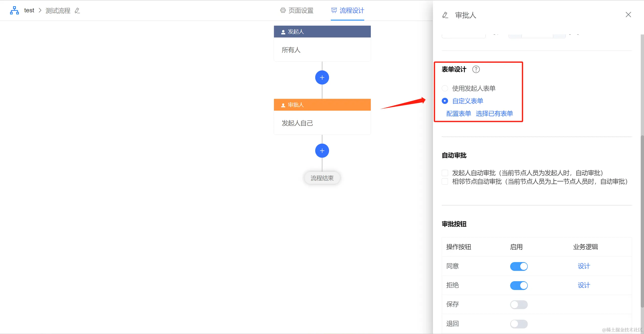The height and width of the screenshot is (334, 644).
Task: Disable the 拒绝 button toggle
Action: 519,285
